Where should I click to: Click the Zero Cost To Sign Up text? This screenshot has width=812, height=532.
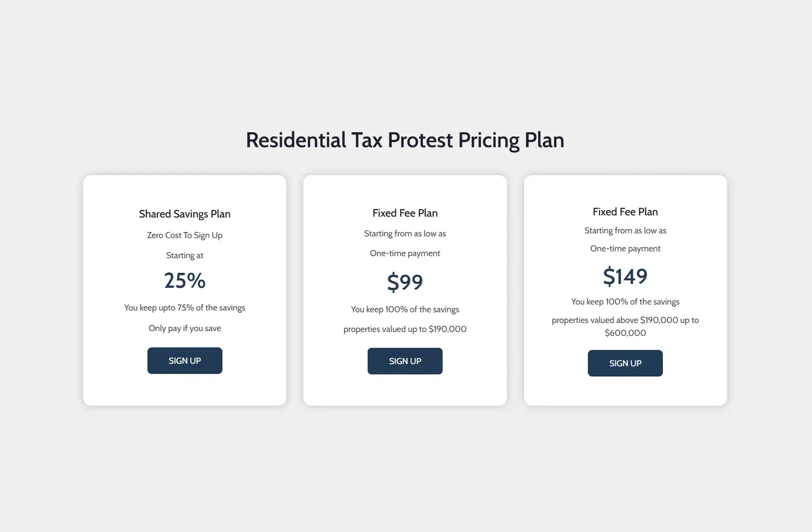[184, 235]
